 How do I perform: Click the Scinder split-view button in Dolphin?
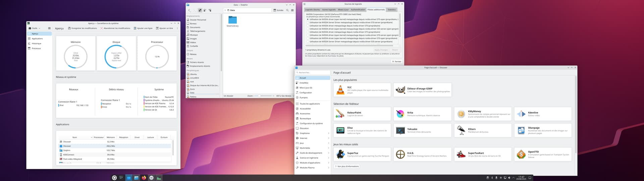278,10
